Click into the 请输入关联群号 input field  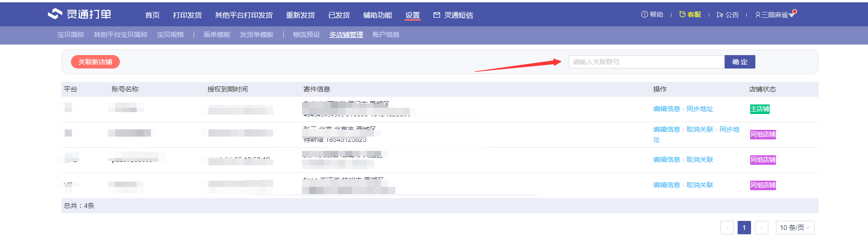coord(646,62)
